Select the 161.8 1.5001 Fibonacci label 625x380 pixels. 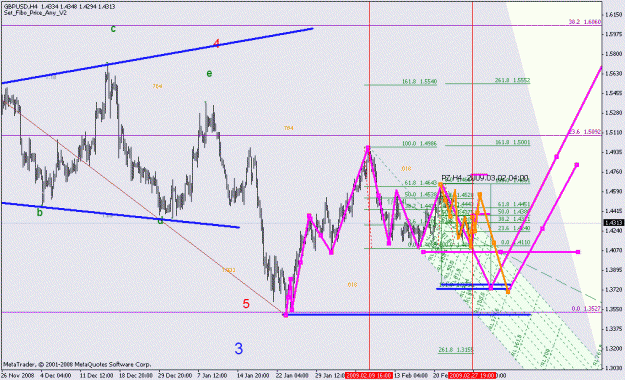pos(512,142)
